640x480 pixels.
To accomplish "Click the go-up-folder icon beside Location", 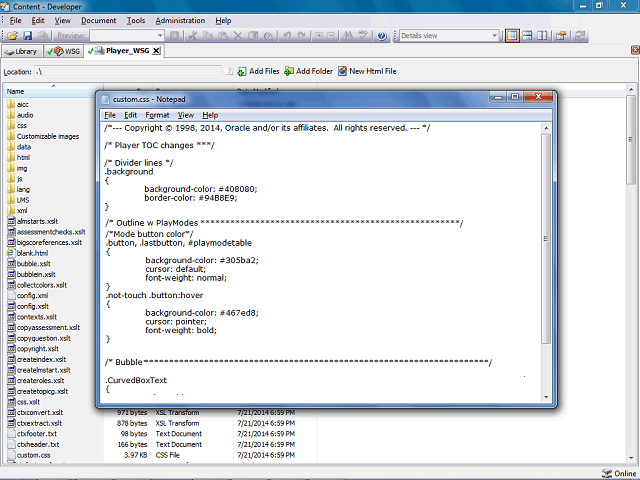I will [229, 71].
